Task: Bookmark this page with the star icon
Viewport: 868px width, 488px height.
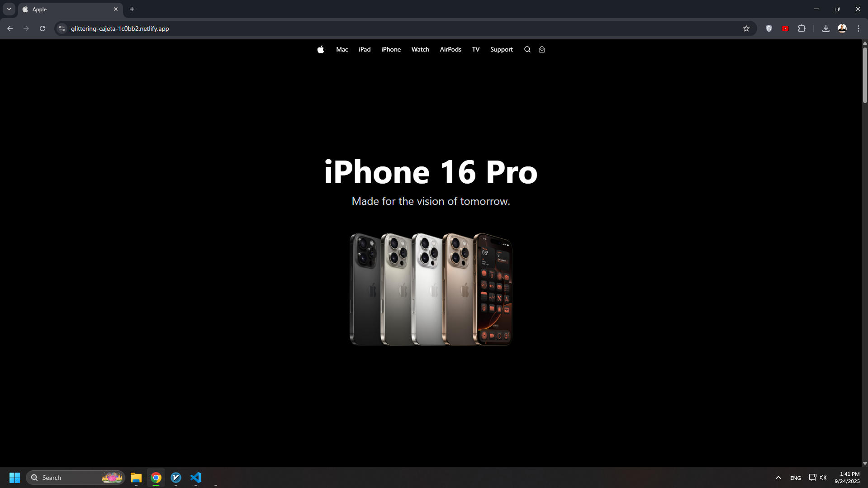Action: (x=746, y=28)
